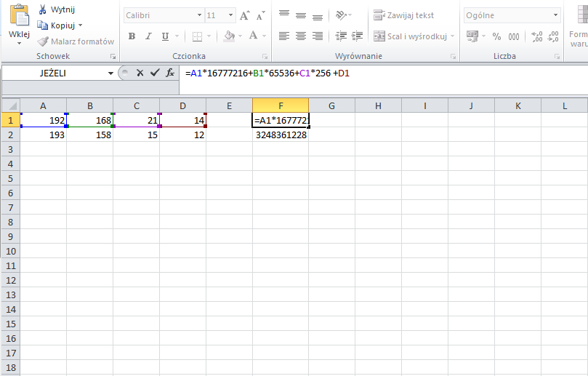Open the font color dropdown arrow

click(x=265, y=36)
